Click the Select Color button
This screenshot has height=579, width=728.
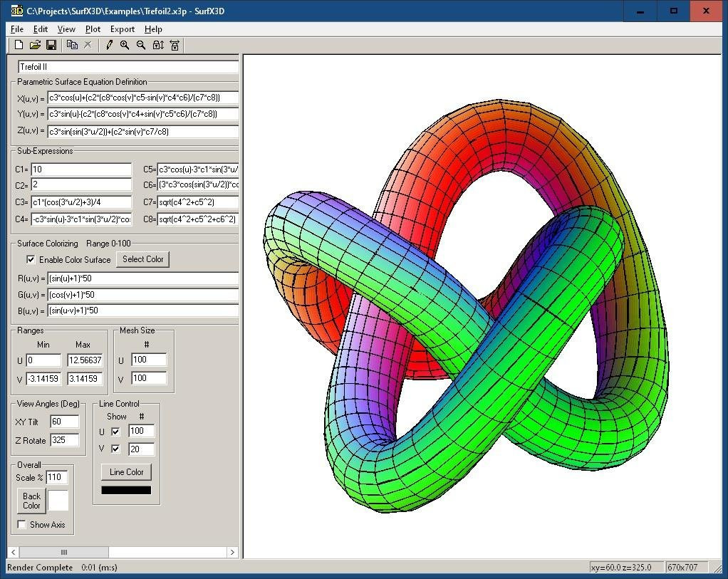(142, 259)
